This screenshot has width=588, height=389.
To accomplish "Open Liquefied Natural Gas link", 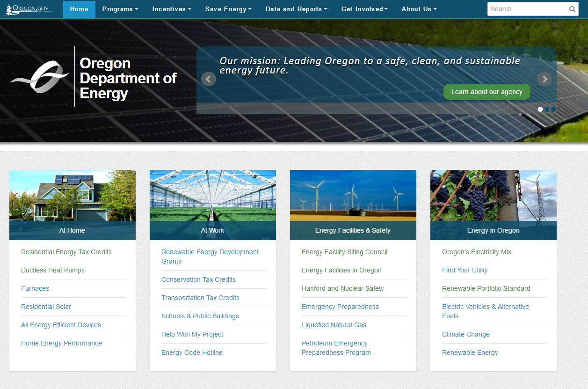I will point(334,325).
